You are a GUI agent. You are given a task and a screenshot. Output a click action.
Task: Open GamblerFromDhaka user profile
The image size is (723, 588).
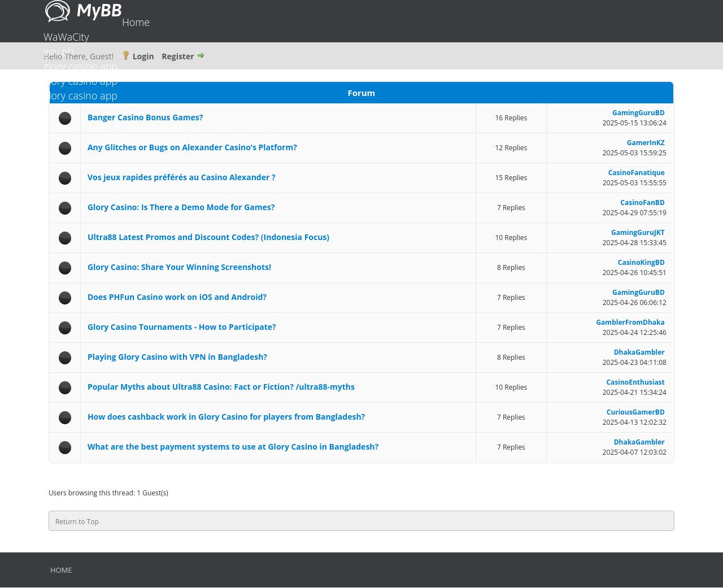[630, 323]
